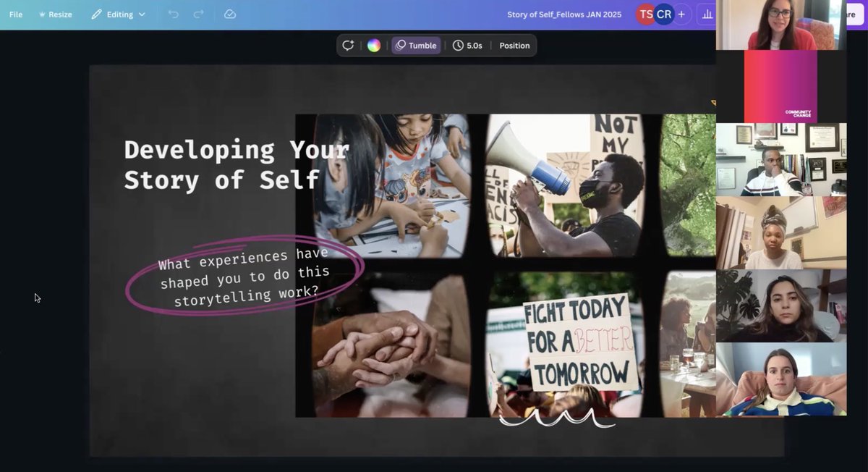Click video tile of woman with glasses
The width and height of the screenshot is (868, 472).
click(x=781, y=25)
